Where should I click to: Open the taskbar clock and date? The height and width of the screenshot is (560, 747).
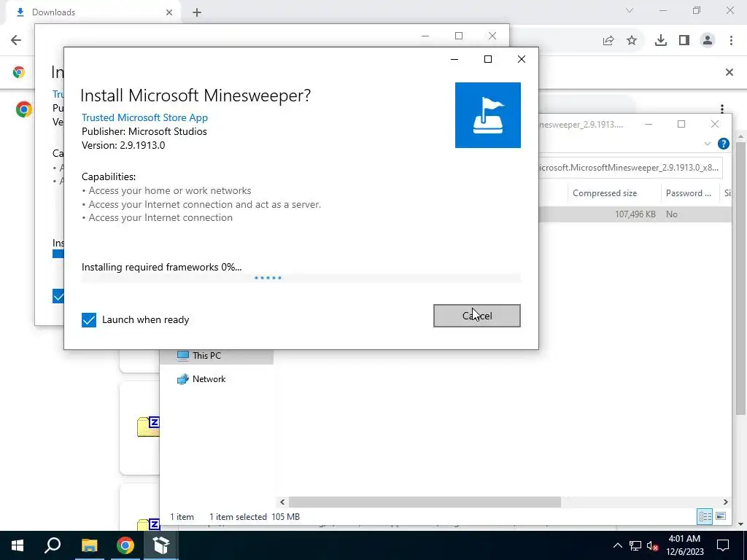point(684,545)
